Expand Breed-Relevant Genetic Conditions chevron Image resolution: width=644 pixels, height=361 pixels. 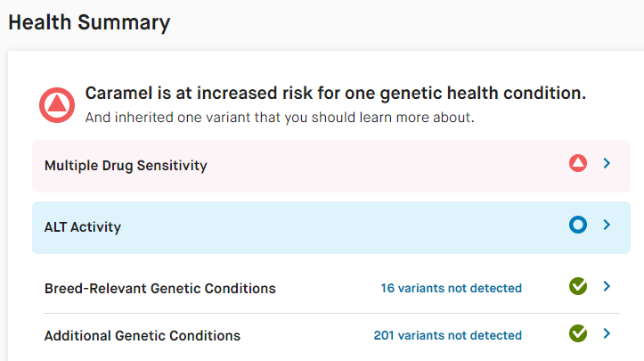pos(607,287)
